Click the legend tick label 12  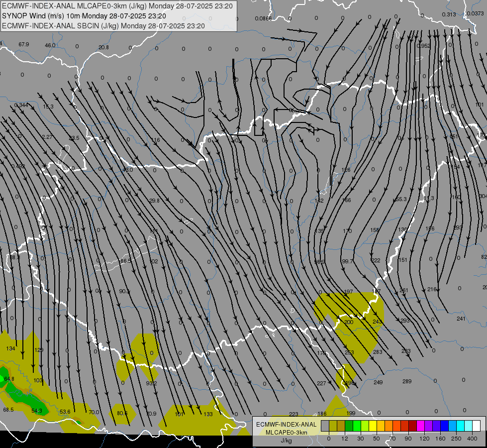(344, 439)
